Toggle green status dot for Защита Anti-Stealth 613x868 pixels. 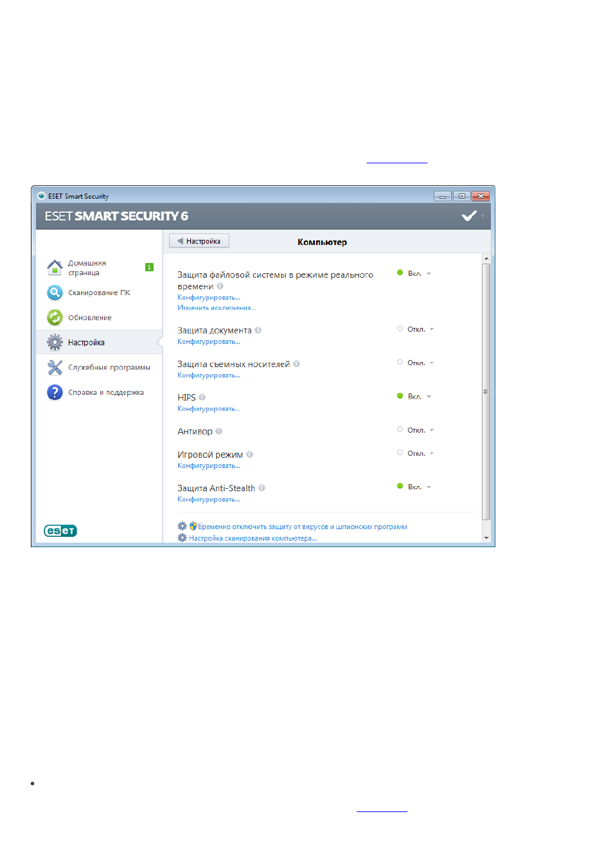[400, 486]
